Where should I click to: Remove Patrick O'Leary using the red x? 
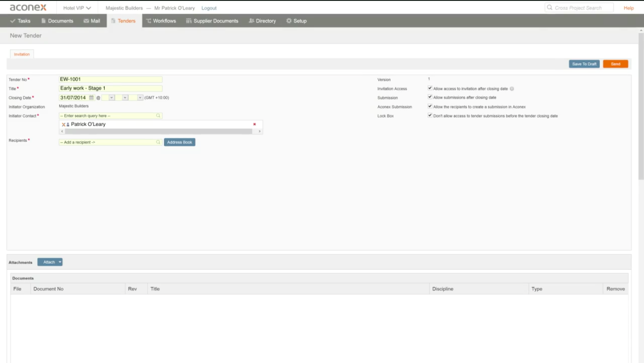pyautogui.click(x=254, y=124)
